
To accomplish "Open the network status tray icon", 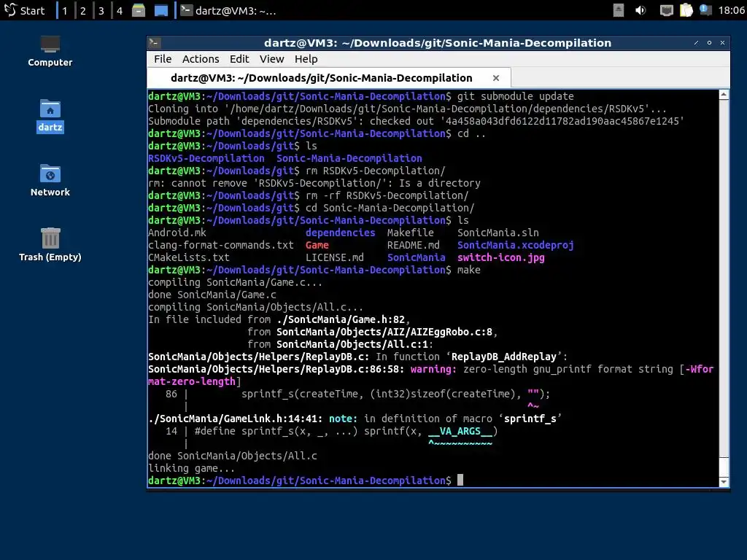I will click(x=666, y=10).
